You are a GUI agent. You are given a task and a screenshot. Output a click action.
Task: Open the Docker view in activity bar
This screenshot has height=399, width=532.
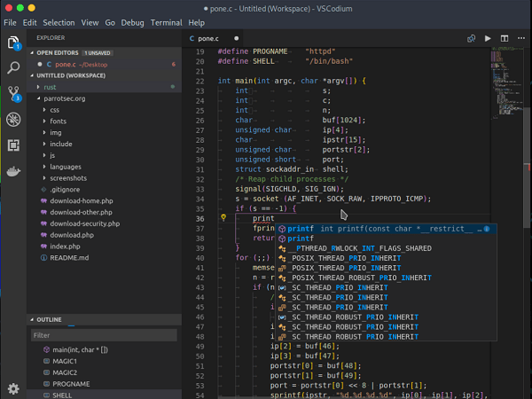tap(13, 170)
